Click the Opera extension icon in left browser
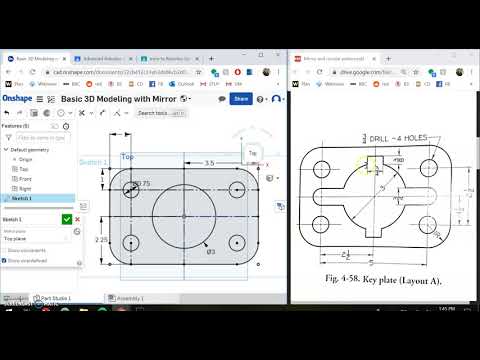 click(x=238, y=72)
